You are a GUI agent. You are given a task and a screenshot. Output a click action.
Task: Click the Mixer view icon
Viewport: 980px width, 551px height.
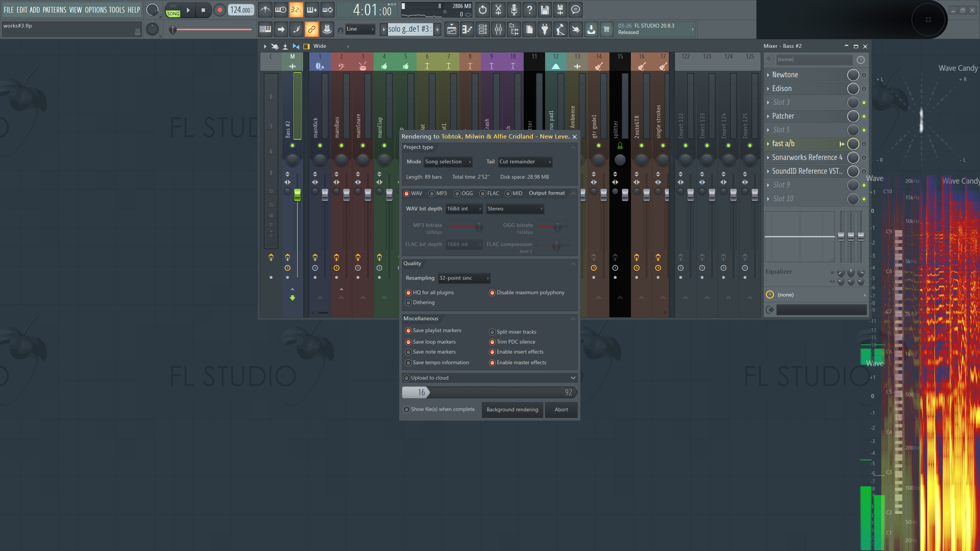point(498,29)
